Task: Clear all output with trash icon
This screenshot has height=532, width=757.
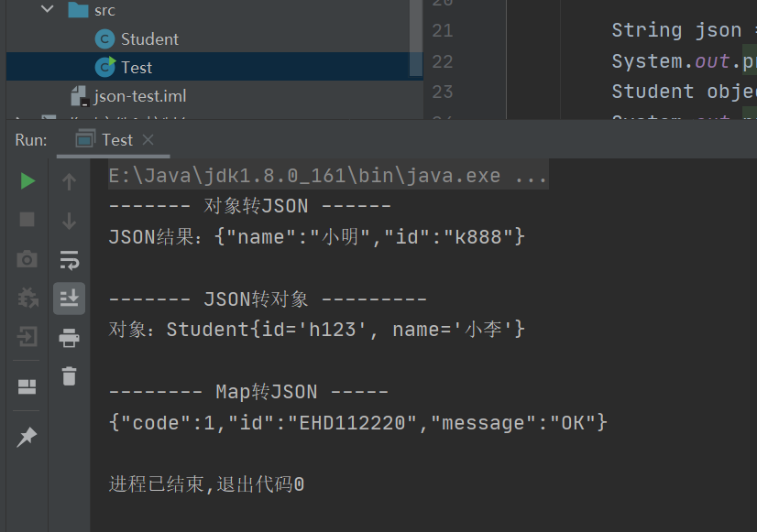Action: point(69,376)
